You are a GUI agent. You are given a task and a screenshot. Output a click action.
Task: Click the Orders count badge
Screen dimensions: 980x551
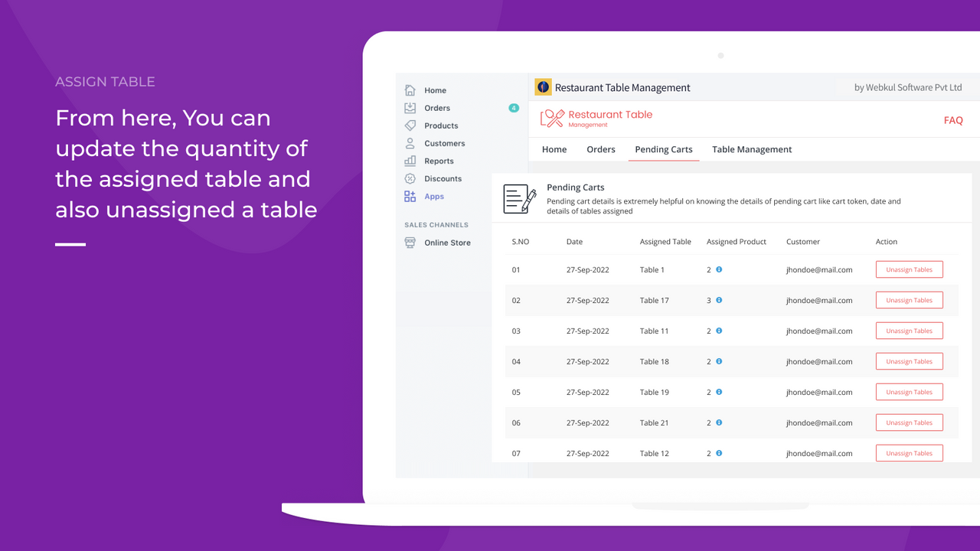pyautogui.click(x=514, y=108)
